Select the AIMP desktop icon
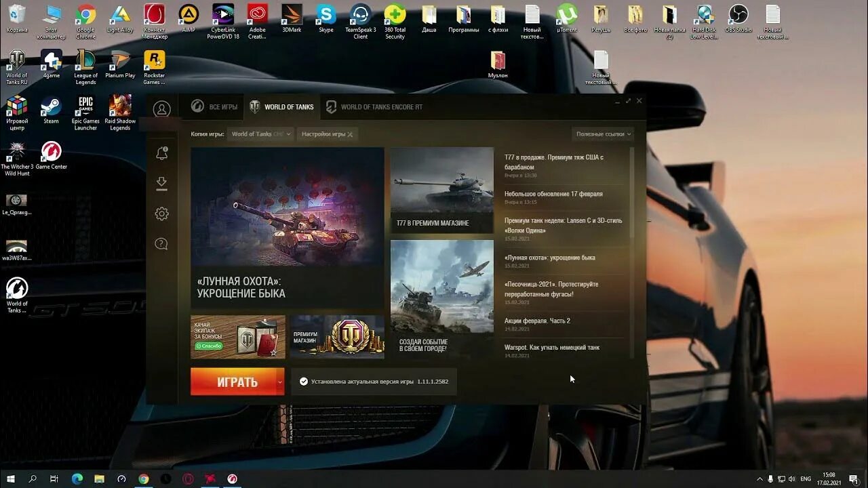The height and width of the screenshot is (488, 868). tap(189, 18)
